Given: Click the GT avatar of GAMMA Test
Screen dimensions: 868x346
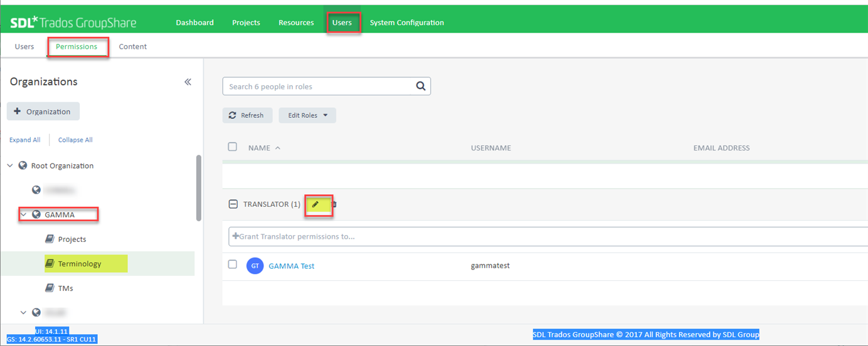Looking at the screenshot, I should tap(255, 266).
